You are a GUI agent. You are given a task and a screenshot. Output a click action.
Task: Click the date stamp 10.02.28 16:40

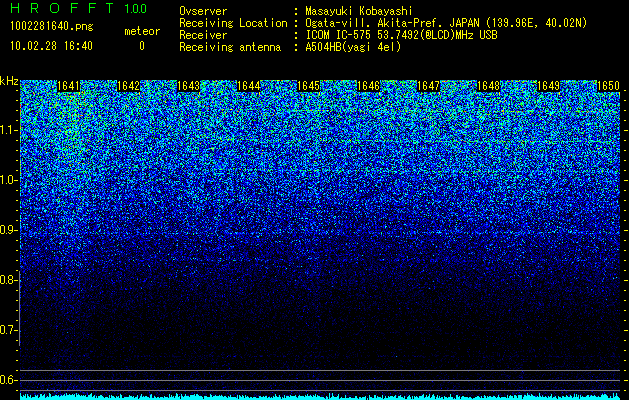click(51, 46)
